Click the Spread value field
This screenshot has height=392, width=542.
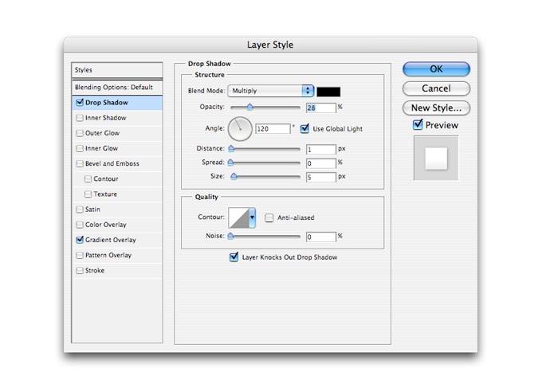click(321, 163)
